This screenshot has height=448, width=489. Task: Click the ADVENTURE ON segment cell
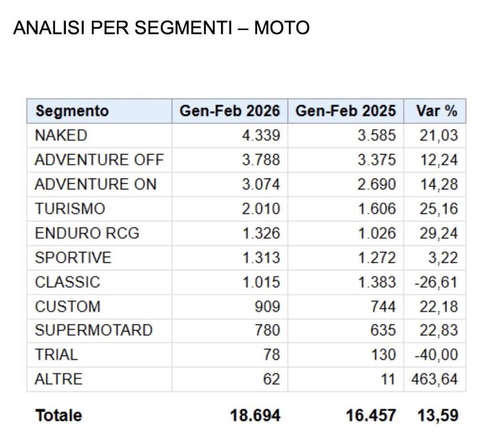coord(96,184)
